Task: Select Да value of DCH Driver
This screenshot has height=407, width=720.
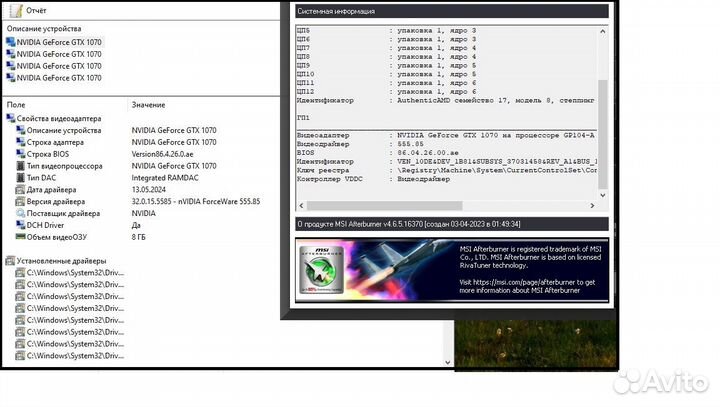Action: click(136, 226)
